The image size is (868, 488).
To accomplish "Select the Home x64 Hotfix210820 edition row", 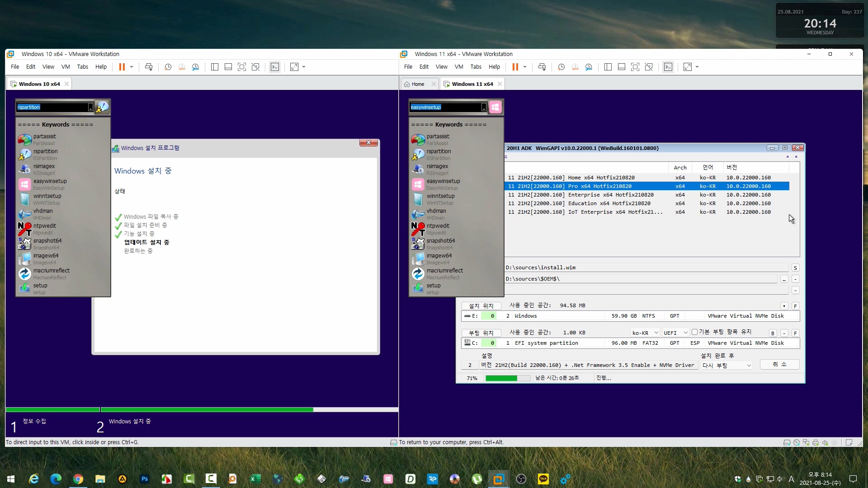I will [x=647, y=178].
